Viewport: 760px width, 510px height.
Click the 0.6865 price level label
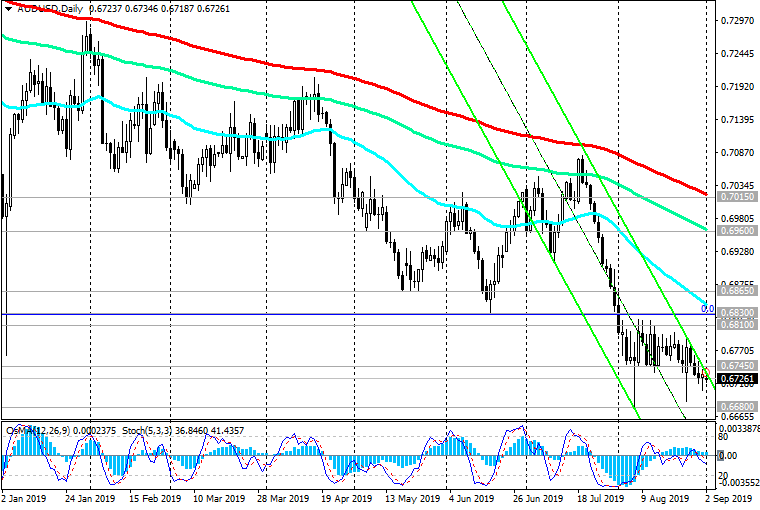click(x=736, y=291)
